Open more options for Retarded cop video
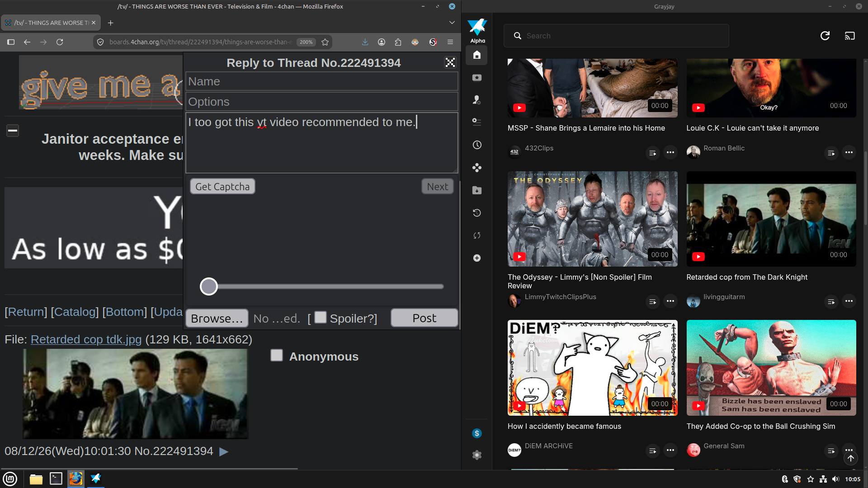The height and width of the screenshot is (488, 868). (x=849, y=301)
